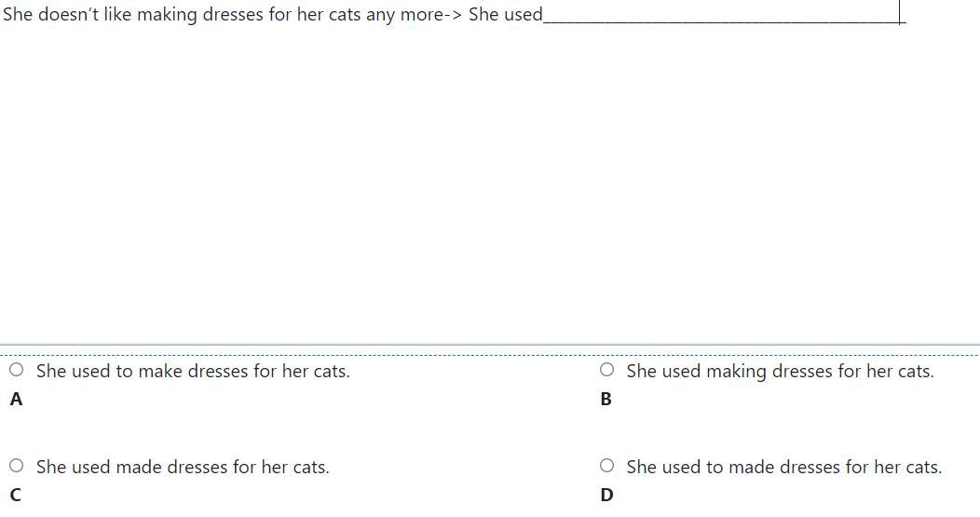Select radio button for option C
Viewport: 980px width, 517px height.
click(17, 466)
